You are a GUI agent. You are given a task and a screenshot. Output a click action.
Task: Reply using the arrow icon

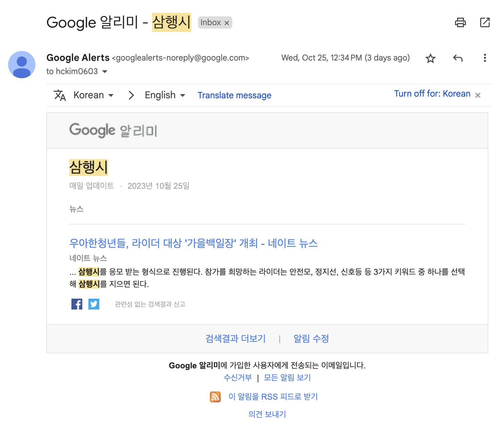click(x=458, y=58)
